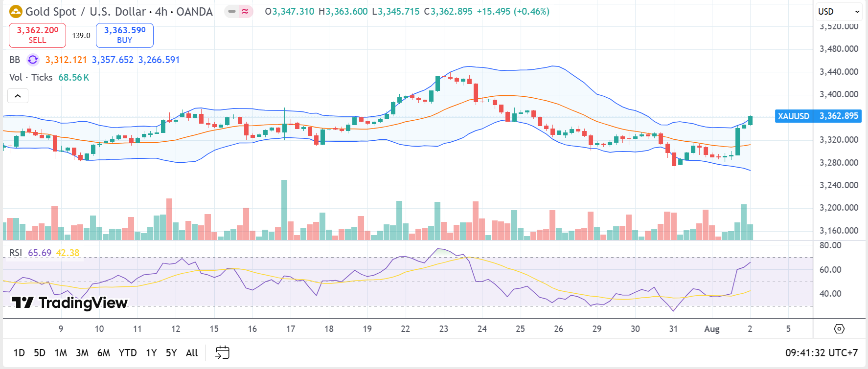
Task: Click the XAUUSD current price label
Action: coord(818,116)
